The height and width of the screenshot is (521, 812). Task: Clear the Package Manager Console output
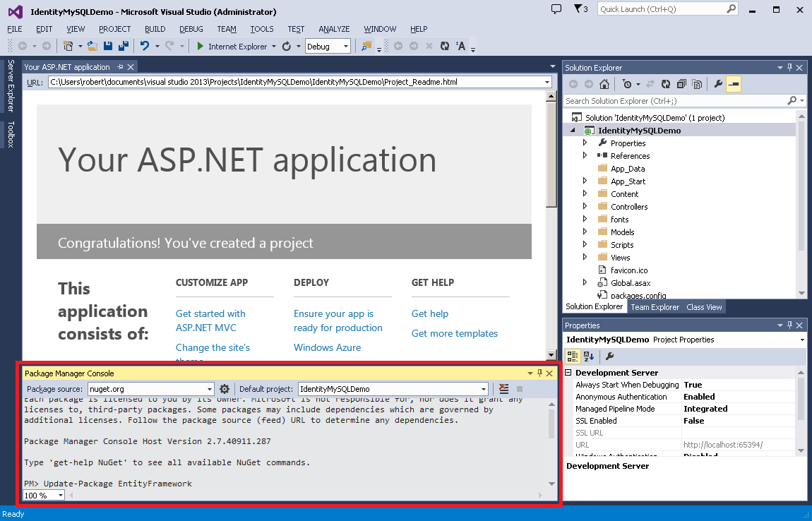pyautogui.click(x=503, y=388)
